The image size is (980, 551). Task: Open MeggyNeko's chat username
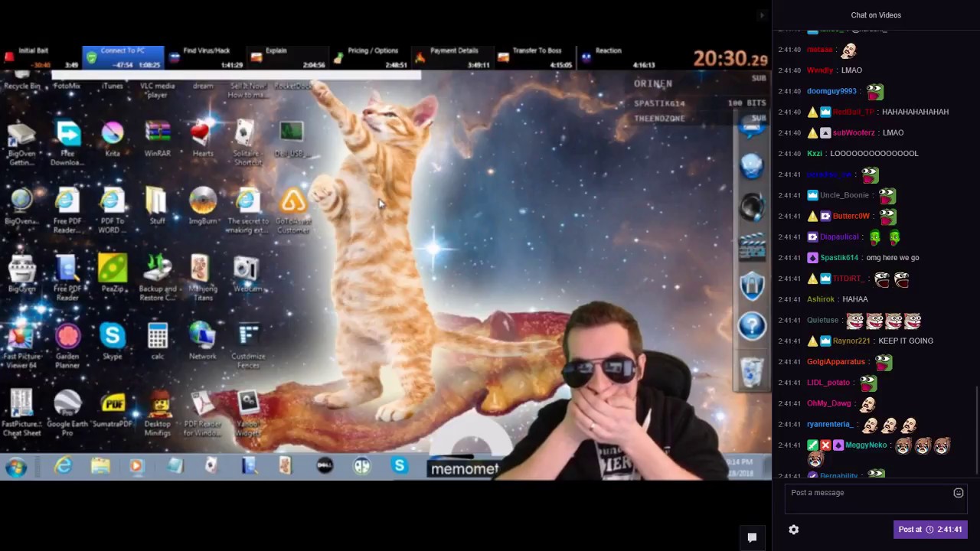(x=866, y=445)
